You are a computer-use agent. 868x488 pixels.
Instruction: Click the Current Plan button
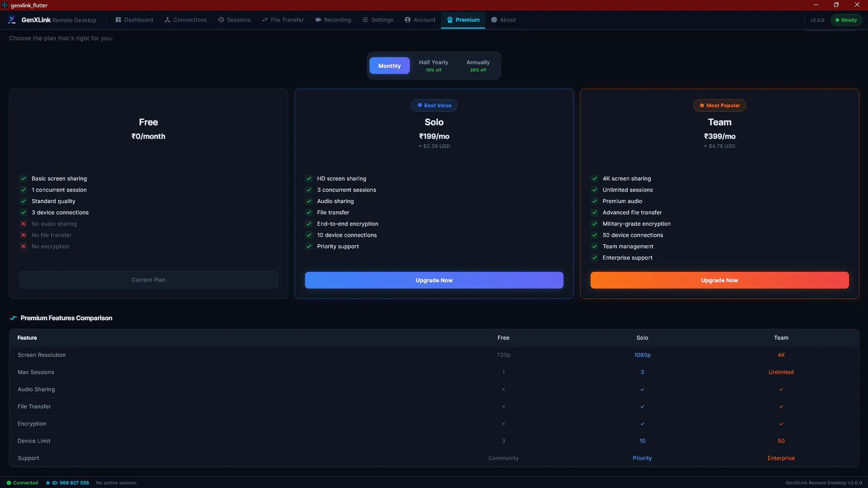point(148,280)
